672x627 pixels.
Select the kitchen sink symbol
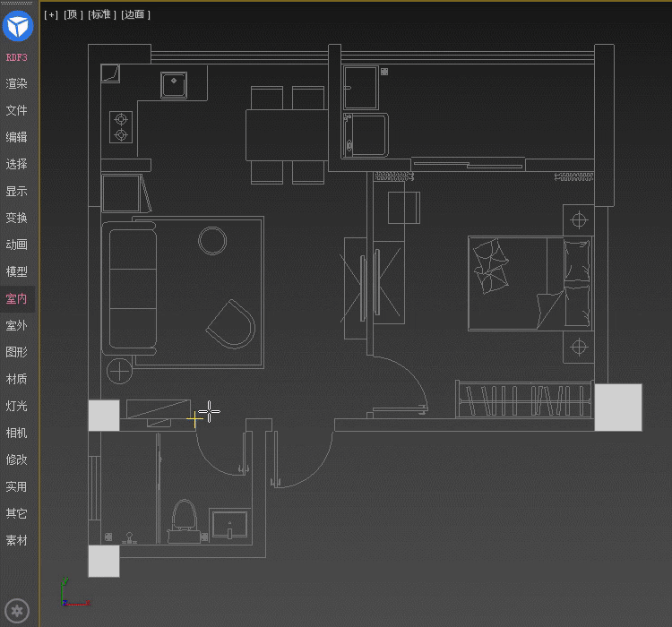(174, 85)
